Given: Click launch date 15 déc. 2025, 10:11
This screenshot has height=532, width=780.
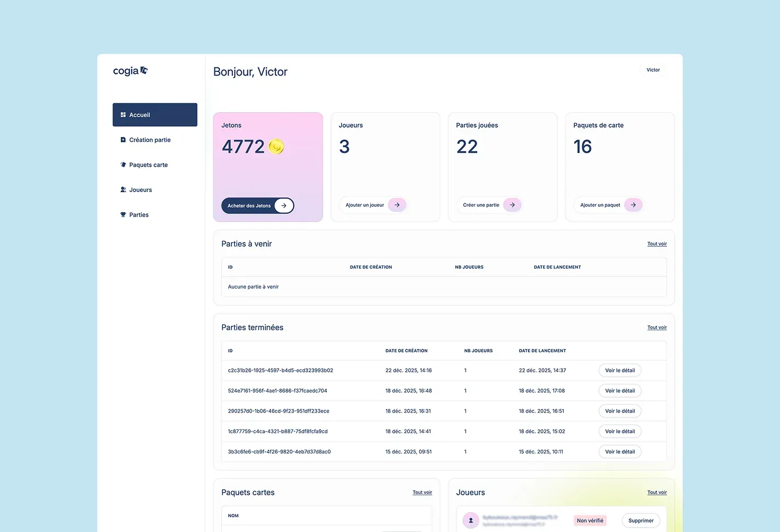Looking at the screenshot, I should pyautogui.click(x=541, y=452).
